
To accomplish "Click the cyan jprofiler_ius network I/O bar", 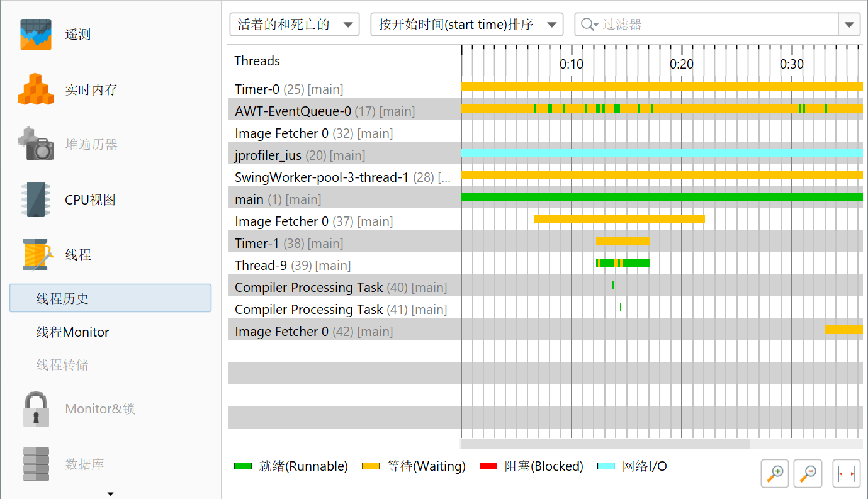I will pos(662,153).
